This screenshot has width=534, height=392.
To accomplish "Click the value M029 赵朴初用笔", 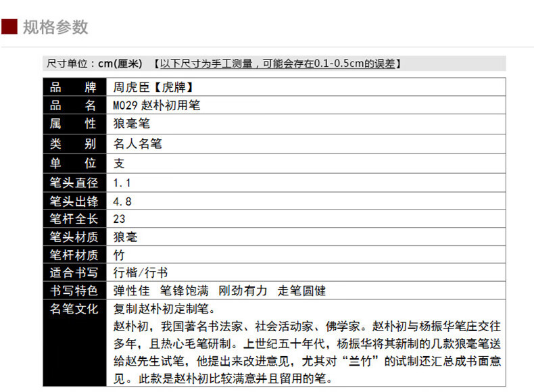I will point(157,105).
